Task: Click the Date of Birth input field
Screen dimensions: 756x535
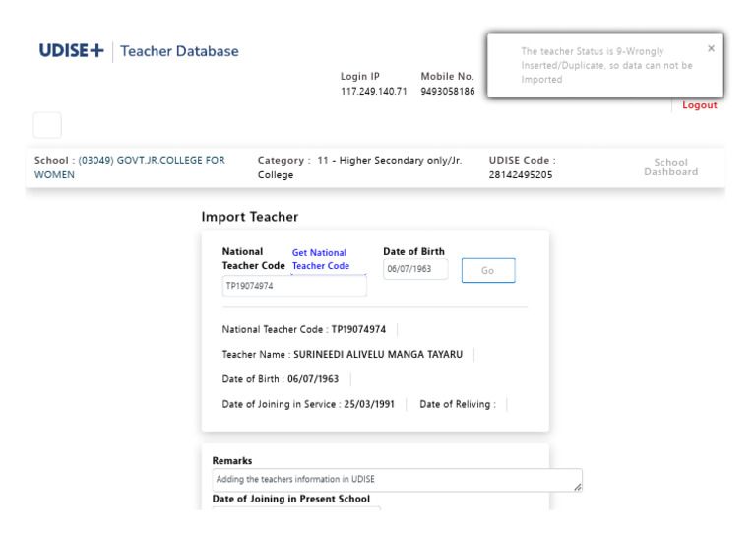Action: click(x=415, y=269)
